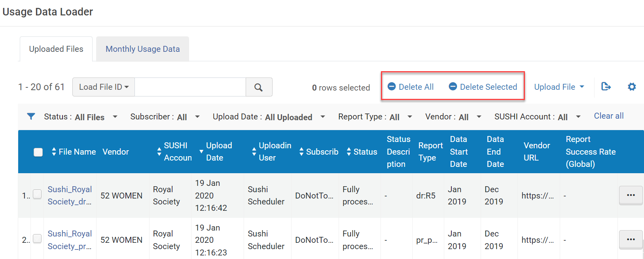Click the Usage Data Loader page title

(48, 12)
